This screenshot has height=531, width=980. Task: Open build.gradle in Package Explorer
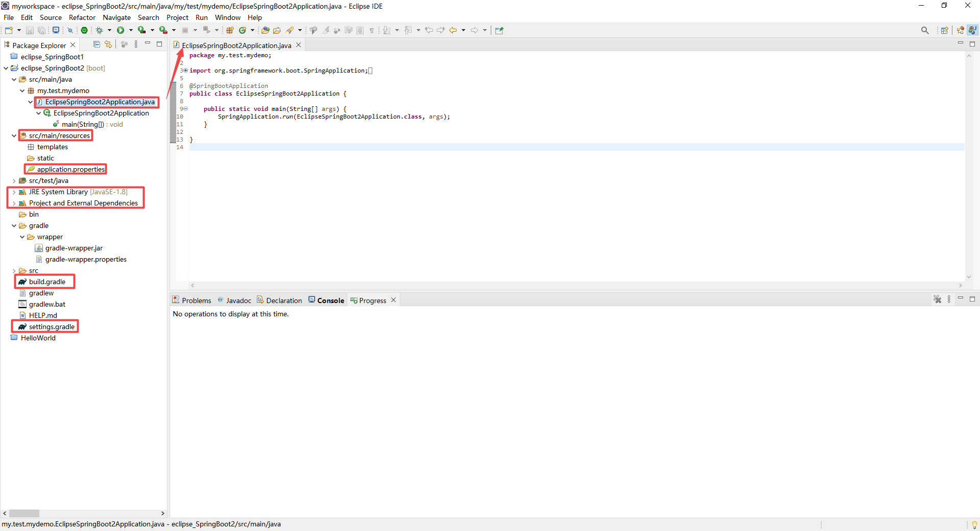click(x=47, y=282)
